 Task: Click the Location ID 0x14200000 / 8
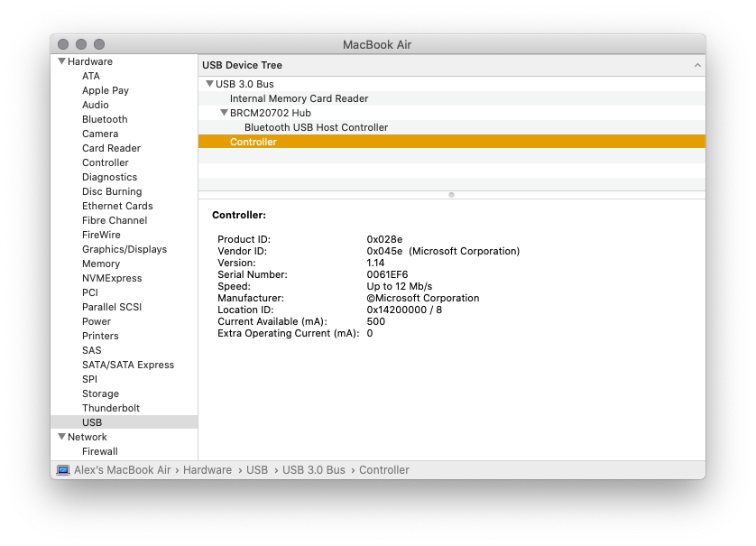coord(404,310)
